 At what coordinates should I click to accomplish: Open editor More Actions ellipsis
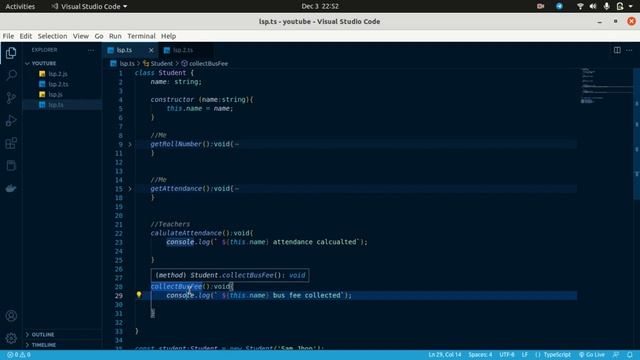(x=629, y=50)
